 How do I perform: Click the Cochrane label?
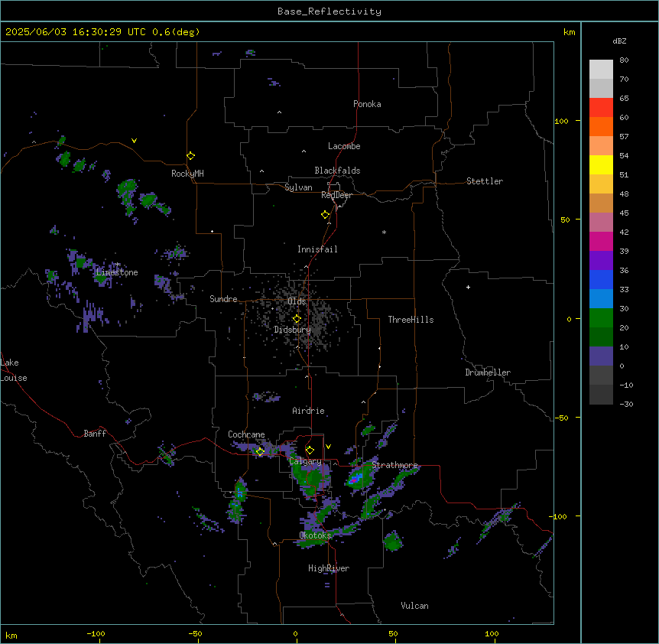tap(246, 434)
